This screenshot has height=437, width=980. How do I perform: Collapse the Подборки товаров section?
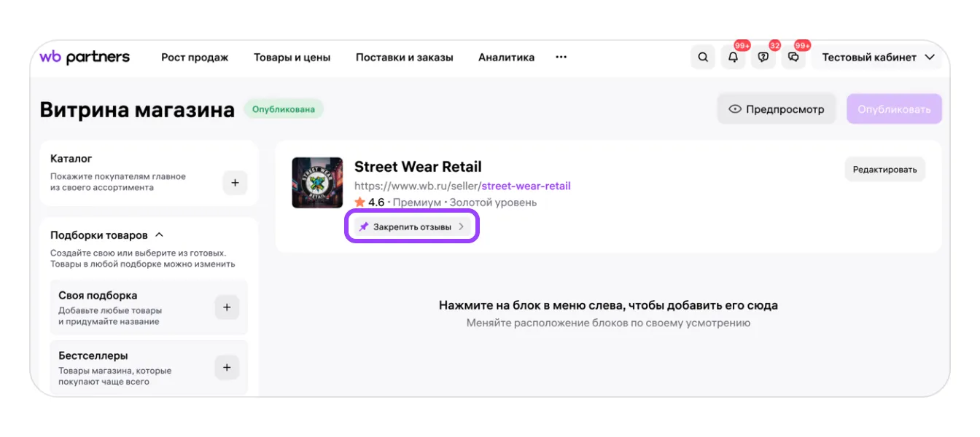coord(160,235)
